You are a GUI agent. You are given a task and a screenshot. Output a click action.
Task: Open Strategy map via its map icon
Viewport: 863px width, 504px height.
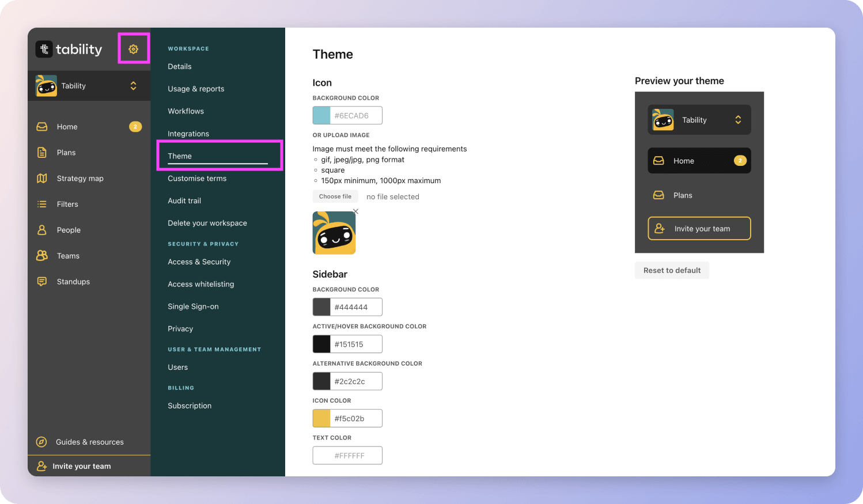[42, 179]
